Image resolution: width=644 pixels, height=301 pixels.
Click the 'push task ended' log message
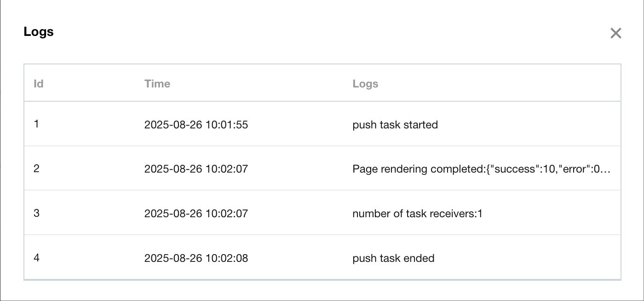[393, 258]
